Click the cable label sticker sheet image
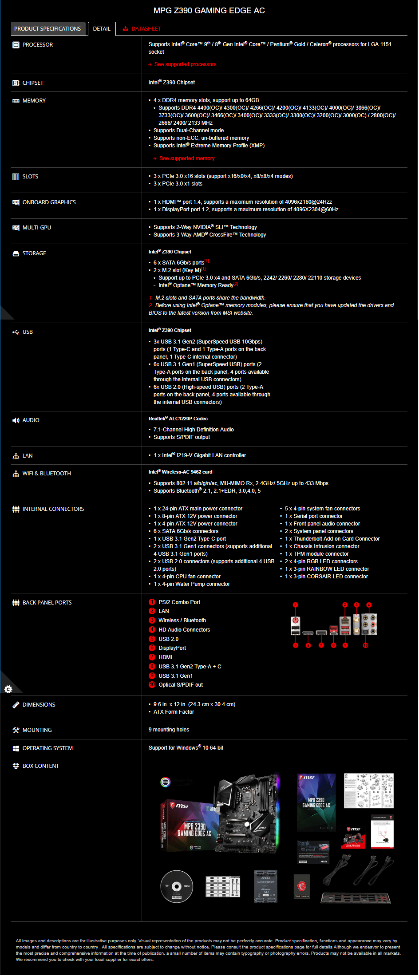Image resolution: width=419 pixels, height=980 pixels. [x=223, y=887]
